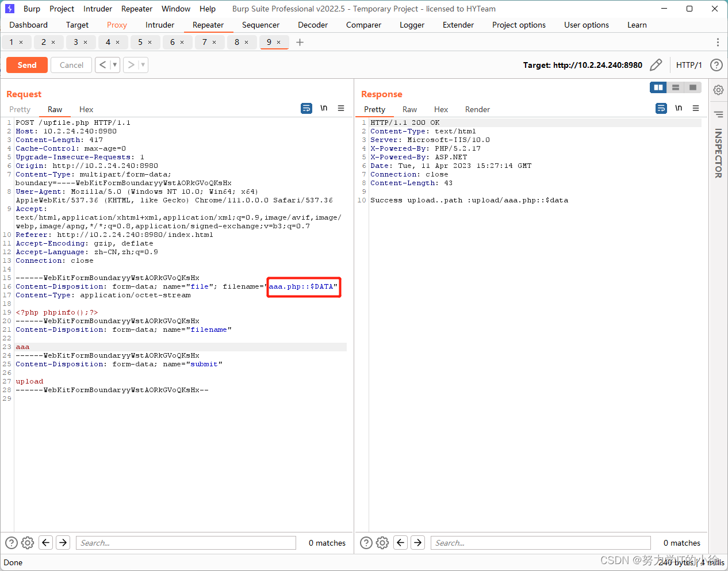Select side-by-side layout view
Screen dimensions: 728x571
[658, 87]
